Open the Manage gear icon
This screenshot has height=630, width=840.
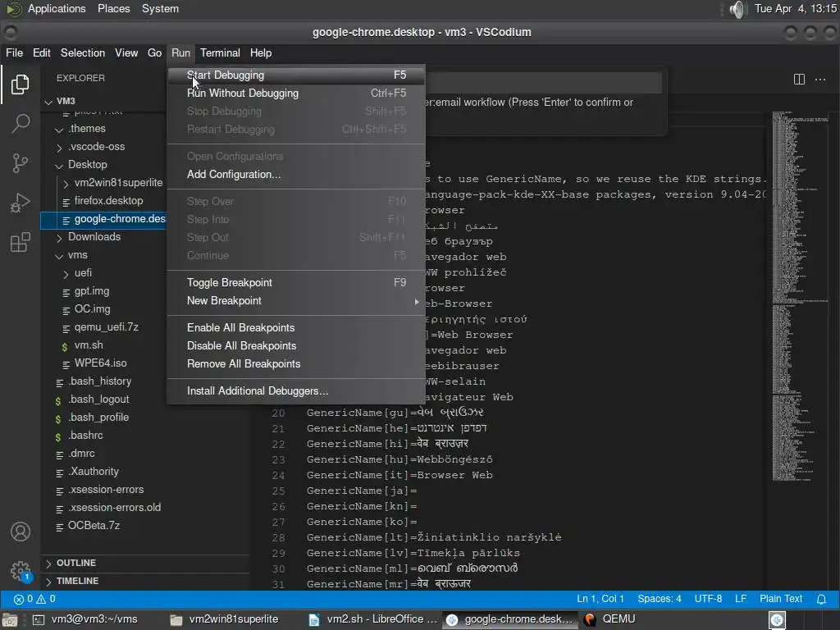pos(21,571)
